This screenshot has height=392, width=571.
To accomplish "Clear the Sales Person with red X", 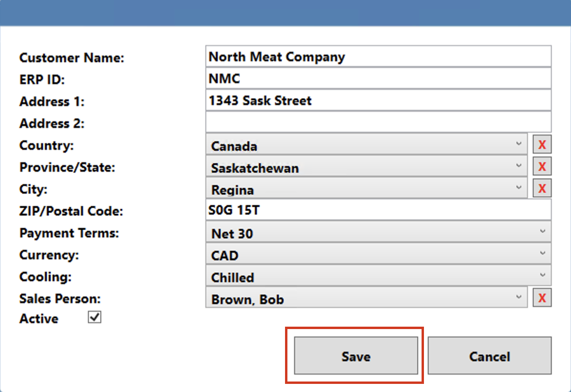I will [x=542, y=298].
